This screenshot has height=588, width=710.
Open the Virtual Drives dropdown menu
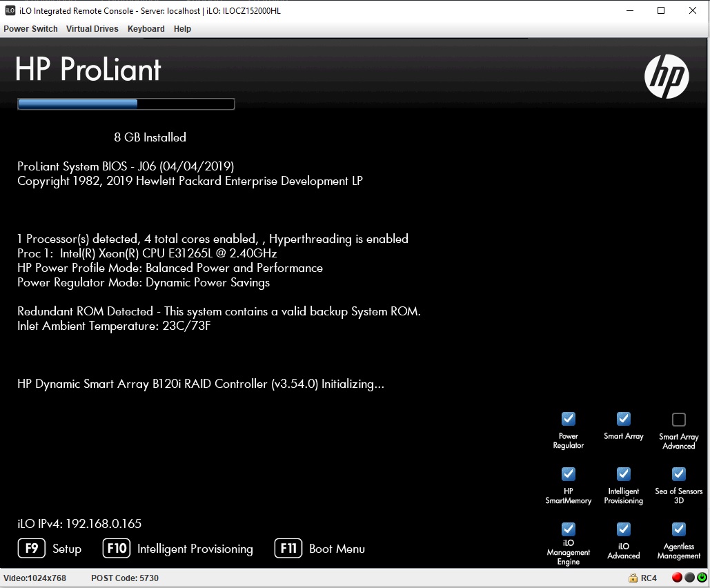click(x=92, y=29)
